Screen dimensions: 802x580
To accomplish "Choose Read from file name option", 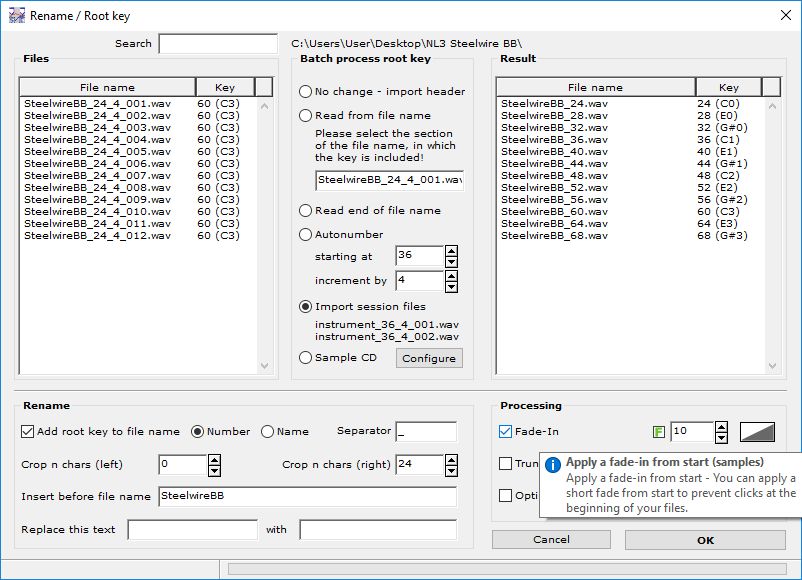I will pyautogui.click(x=306, y=116).
